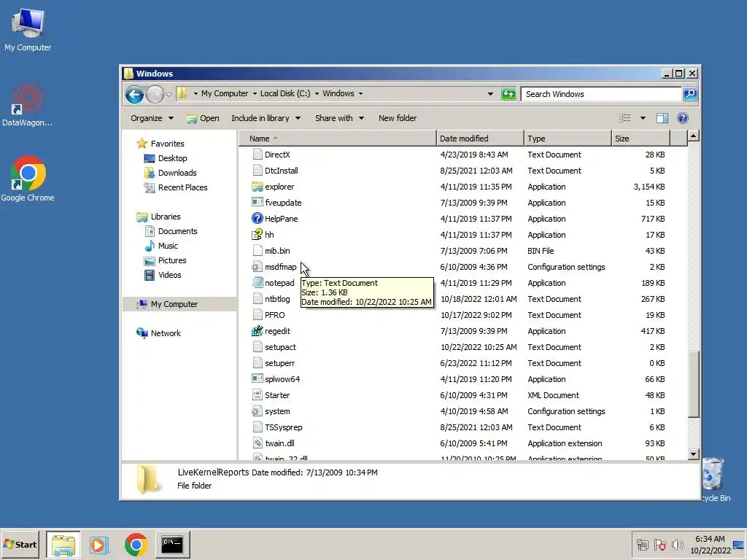This screenshot has height=560, width=747.
Task: Click the Back navigation arrow in Explorer
Action: tap(134, 94)
